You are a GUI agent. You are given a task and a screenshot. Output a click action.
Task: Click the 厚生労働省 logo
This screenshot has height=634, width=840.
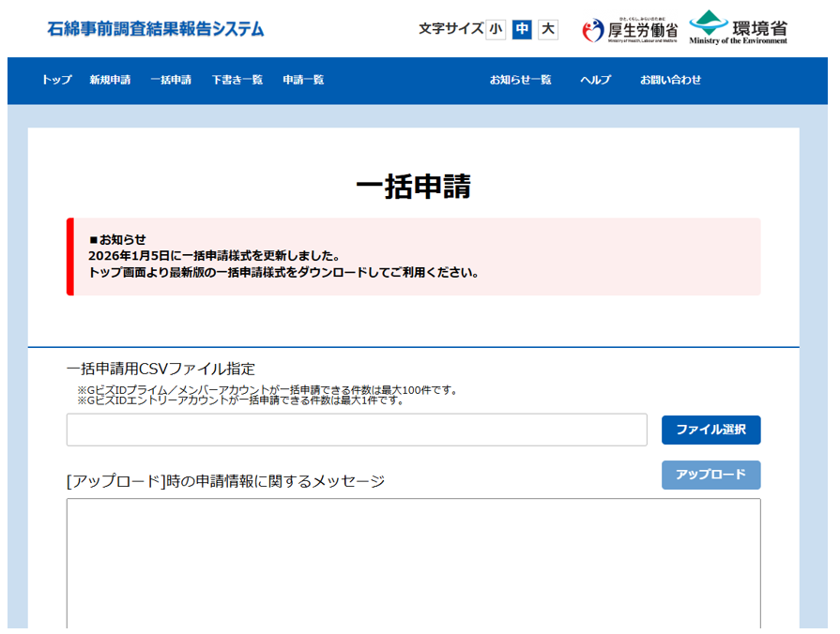[630, 30]
